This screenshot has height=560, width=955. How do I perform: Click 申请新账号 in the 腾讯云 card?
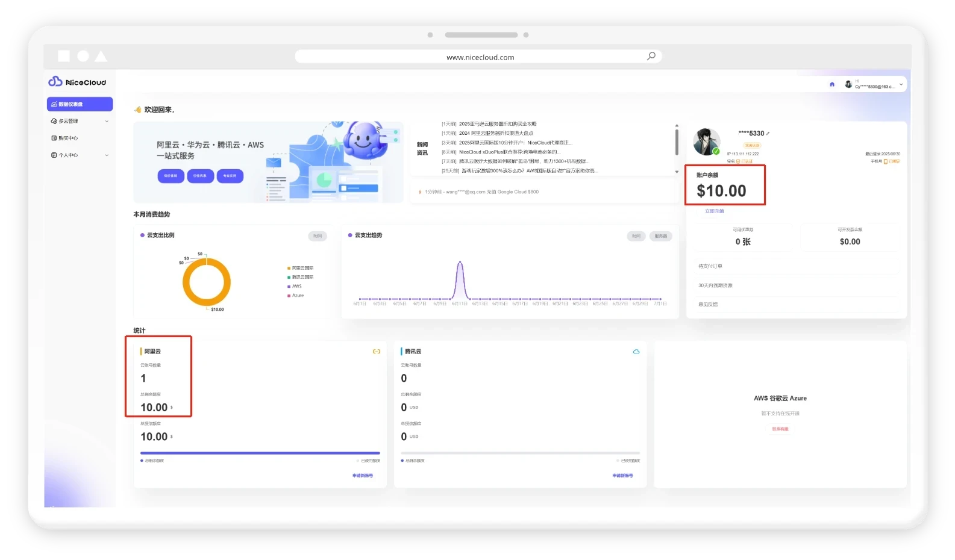point(623,476)
